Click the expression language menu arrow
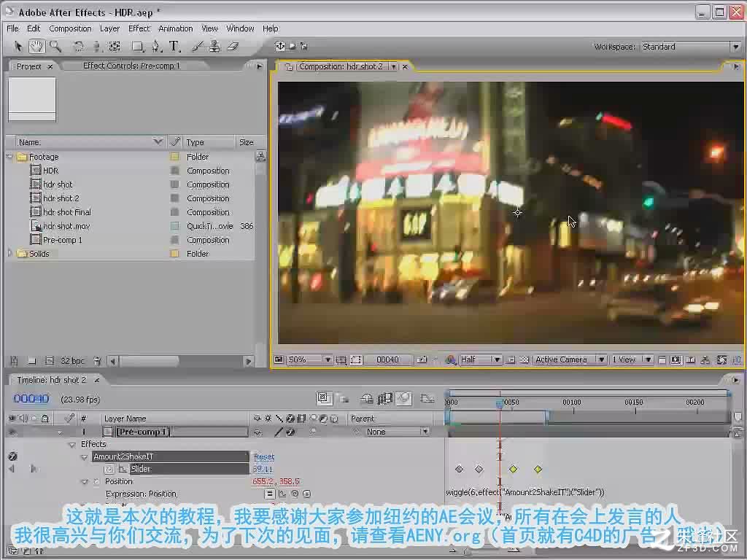 click(x=306, y=494)
